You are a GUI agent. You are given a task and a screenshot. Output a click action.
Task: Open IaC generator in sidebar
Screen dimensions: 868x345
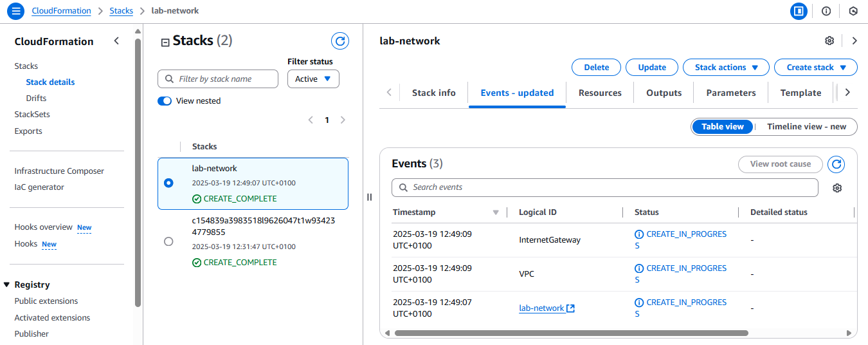(x=39, y=187)
